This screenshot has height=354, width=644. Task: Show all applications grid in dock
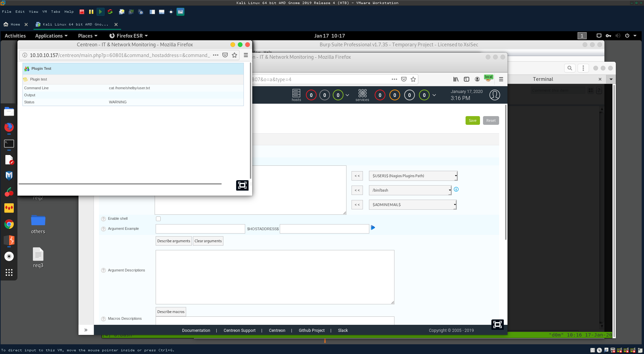point(9,272)
